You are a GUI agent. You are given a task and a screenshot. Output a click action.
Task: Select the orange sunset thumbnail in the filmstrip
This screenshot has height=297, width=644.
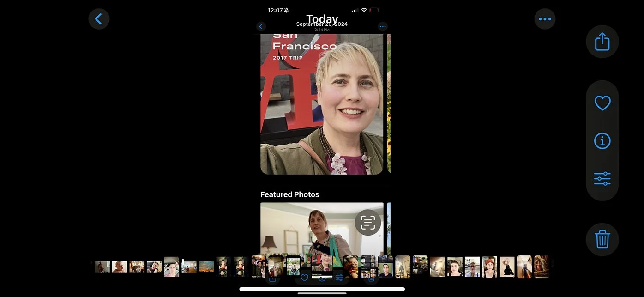(206, 267)
